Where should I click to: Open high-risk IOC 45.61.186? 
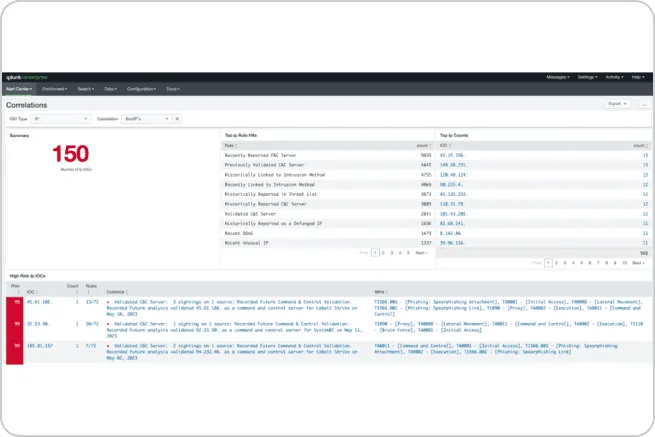pyautogui.click(x=39, y=302)
